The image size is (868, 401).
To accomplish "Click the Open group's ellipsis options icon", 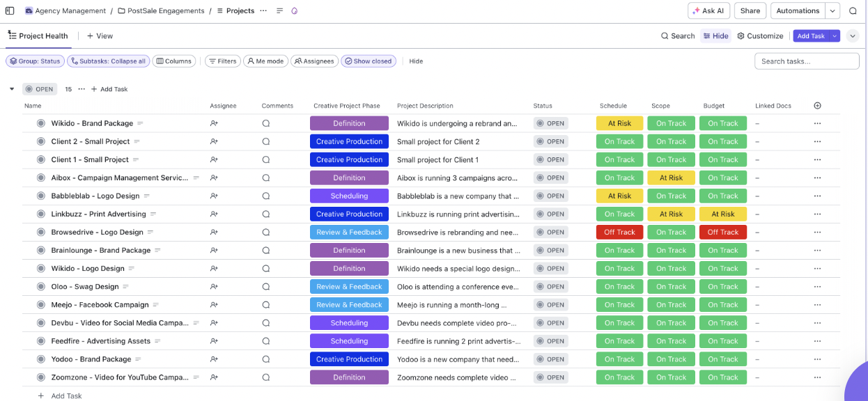I will point(82,89).
